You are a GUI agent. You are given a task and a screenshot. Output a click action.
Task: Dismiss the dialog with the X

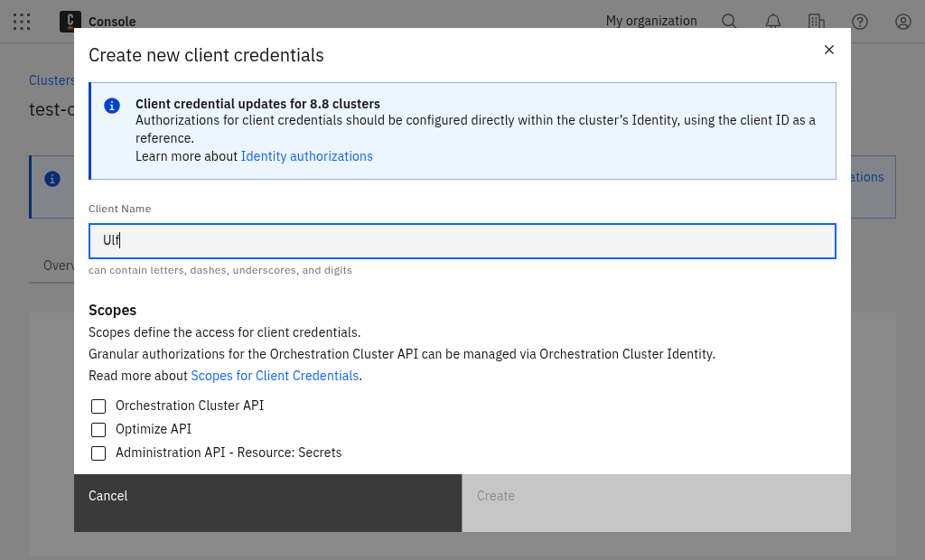point(829,50)
